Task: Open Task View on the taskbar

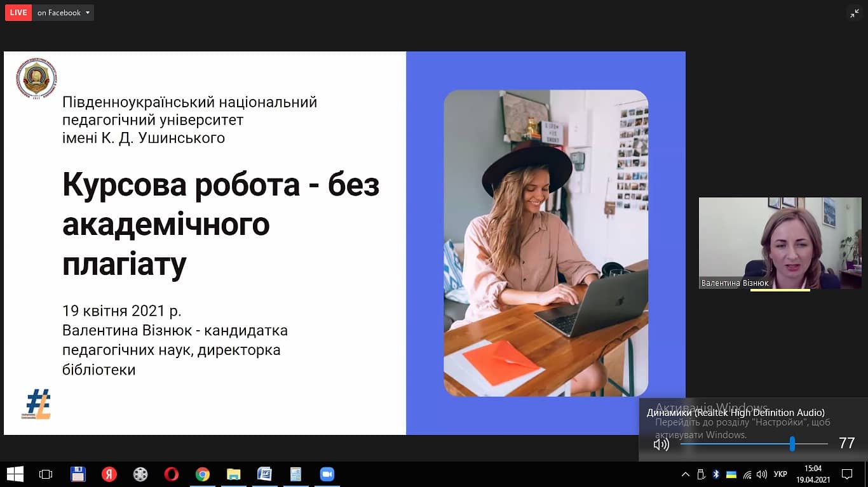Action: point(46,474)
